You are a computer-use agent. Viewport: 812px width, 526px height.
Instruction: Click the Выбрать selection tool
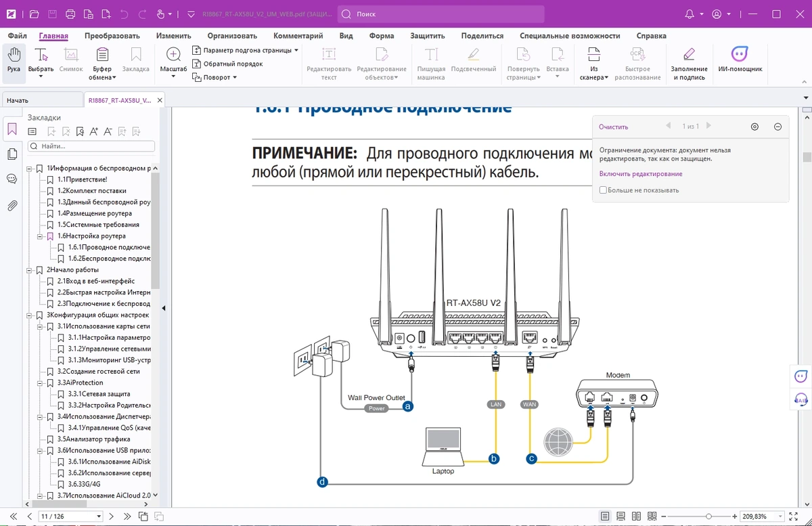coord(41,63)
